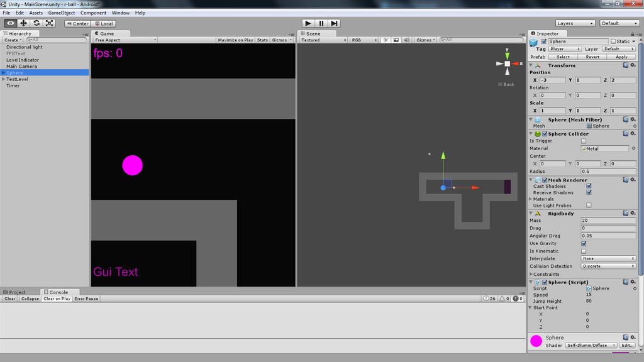Image resolution: width=644 pixels, height=362 pixels.
Task: Open Rigidbody help icon
Action: click(626, 214)
